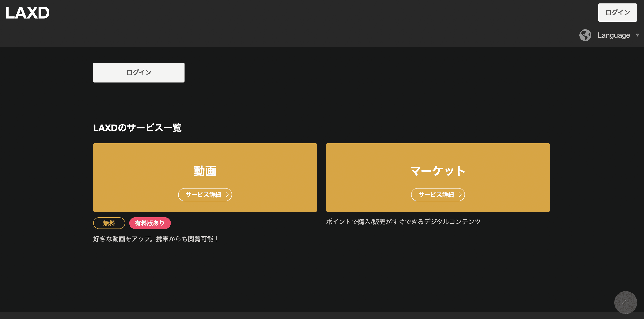Click the Language label in header
This screenshot has width=644, height=319.
click(x=613, y=35)
